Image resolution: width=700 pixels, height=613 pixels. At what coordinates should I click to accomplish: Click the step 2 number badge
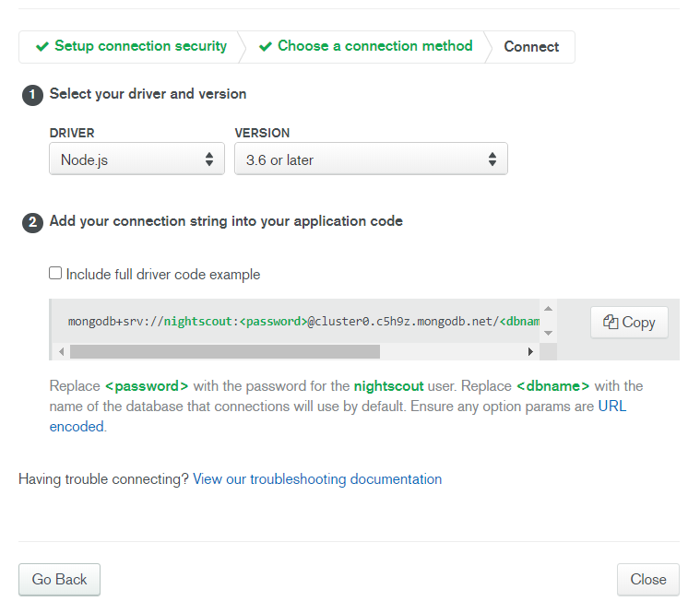pos(32,222)
